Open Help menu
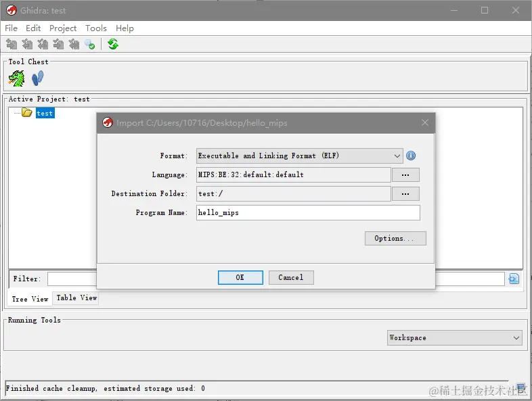 [x=125, y=28]
